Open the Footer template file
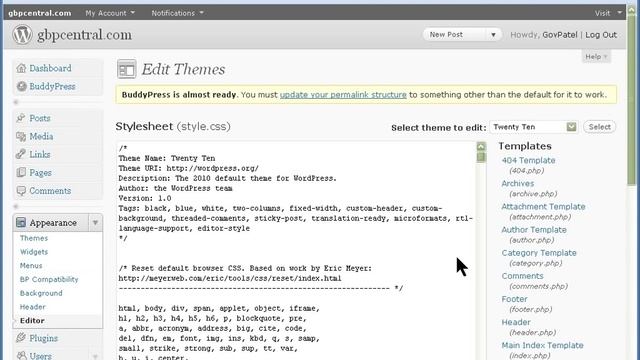Image resolution: width=640 pixels, height=360 pixels. 514,299
